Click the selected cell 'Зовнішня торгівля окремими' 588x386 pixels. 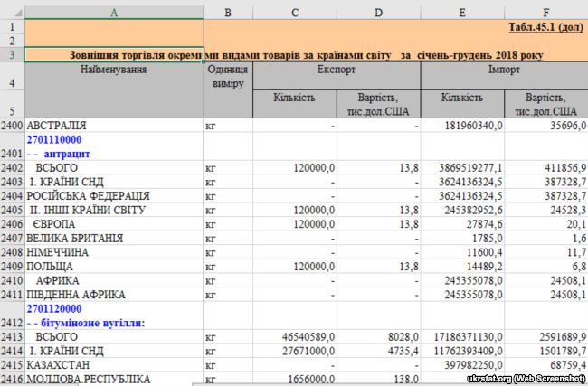[114, 55]
